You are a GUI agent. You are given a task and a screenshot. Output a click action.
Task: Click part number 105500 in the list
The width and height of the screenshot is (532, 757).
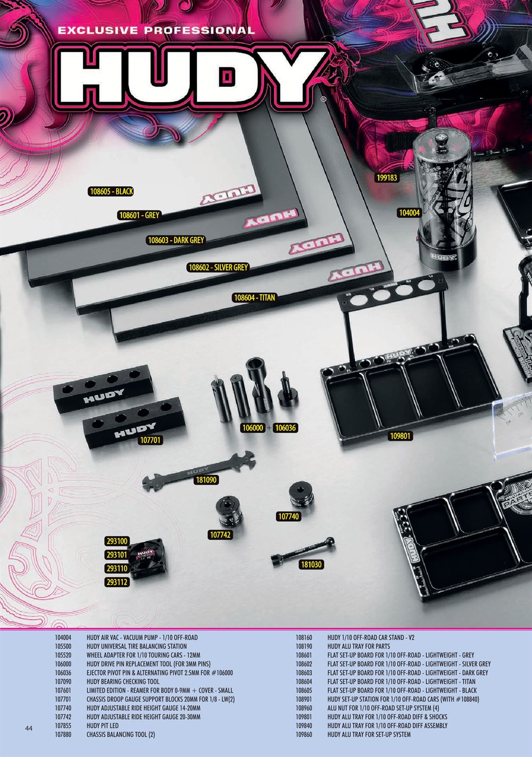coord(63,646)
